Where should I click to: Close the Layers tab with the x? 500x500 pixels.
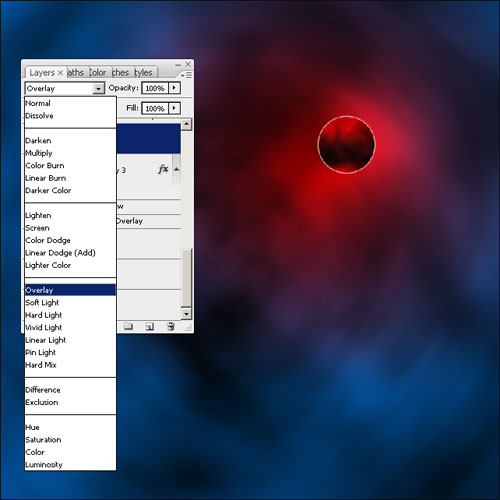click(60, 73)
